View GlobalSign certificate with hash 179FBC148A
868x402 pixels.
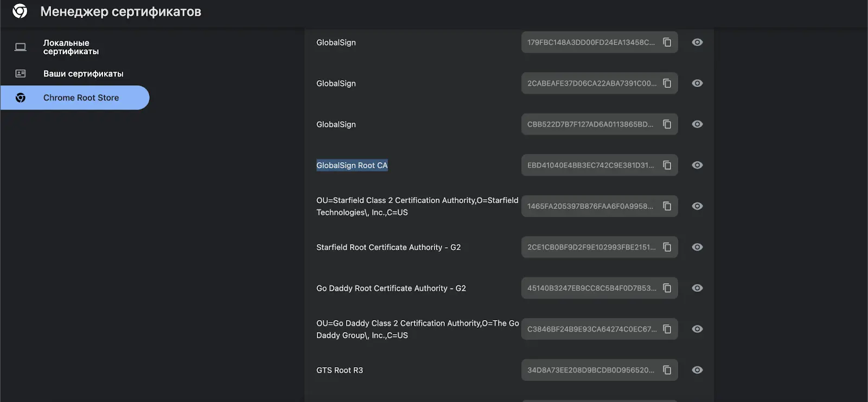pos(698,42)
